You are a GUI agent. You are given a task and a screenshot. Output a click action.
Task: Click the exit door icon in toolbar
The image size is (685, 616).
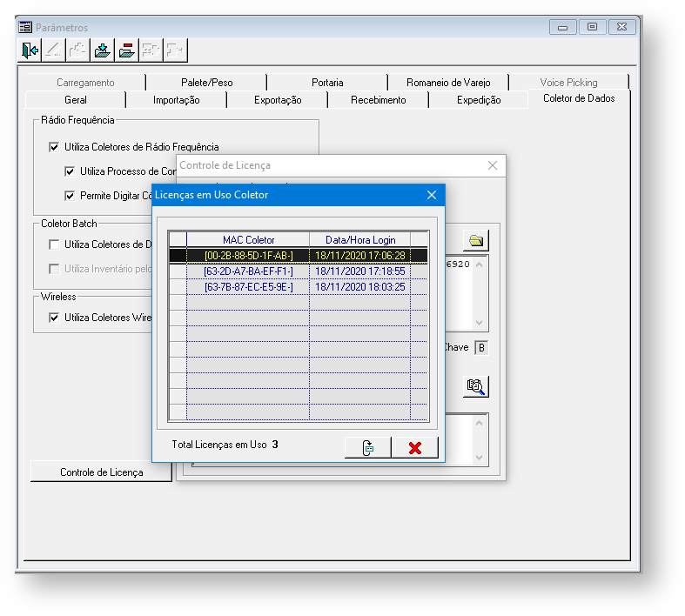coord(30,50)
